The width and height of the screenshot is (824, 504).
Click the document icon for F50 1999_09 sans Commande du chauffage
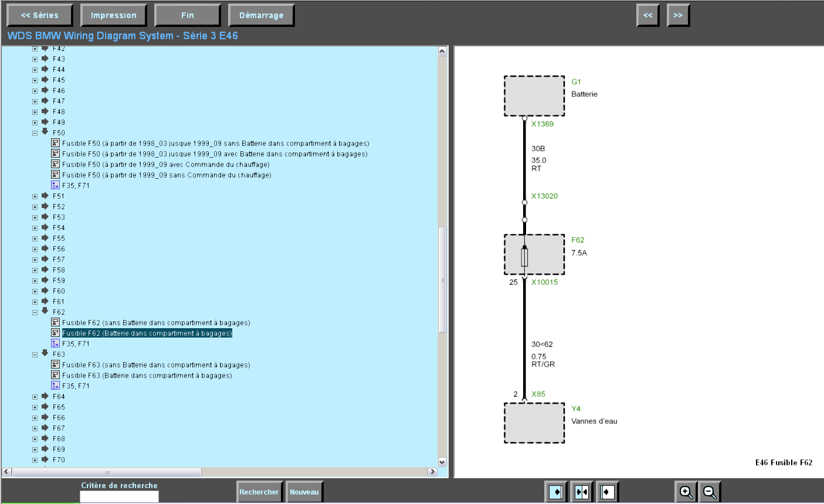tap(55, 175)
